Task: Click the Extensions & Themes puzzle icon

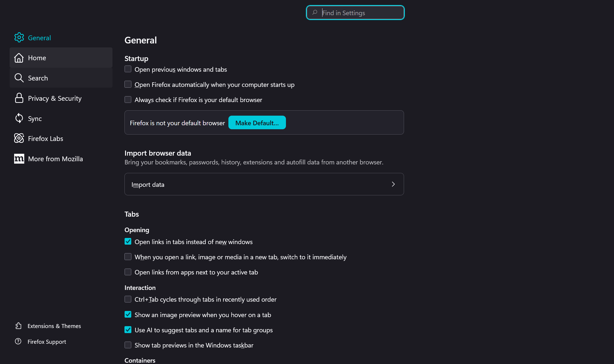Action: coord(18,326)
